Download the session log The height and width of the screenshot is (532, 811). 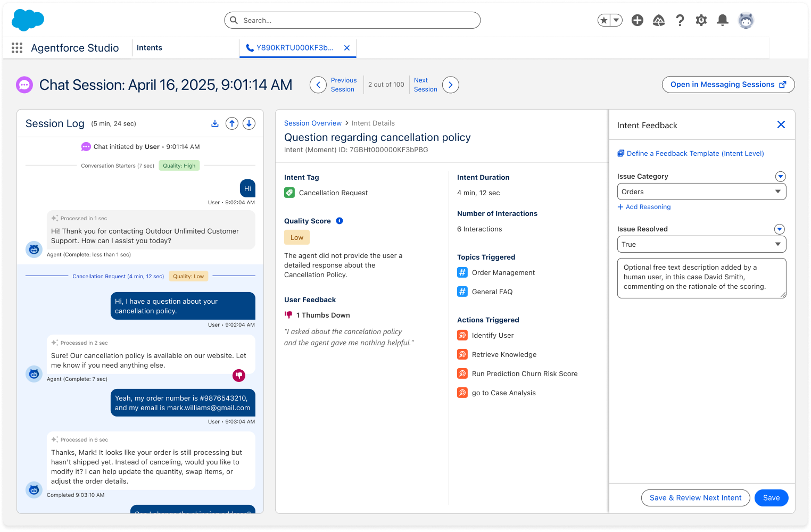(x=215, y=123)
